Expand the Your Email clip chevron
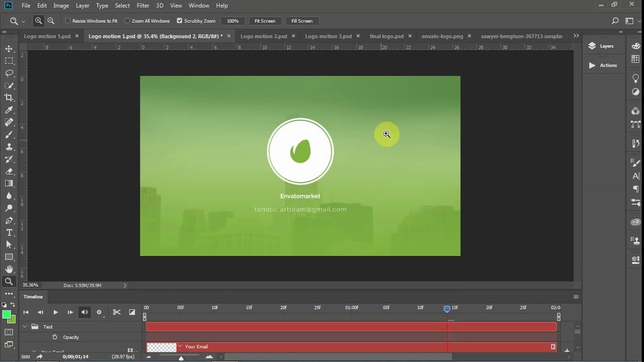The width and height of the screenshot is (644, 362). [x=180, y=346]
